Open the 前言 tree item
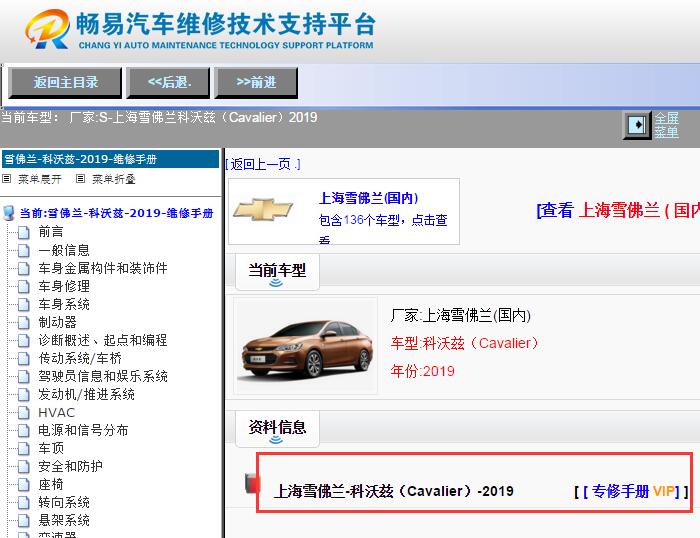The image size is (700, 538). click(x=51, y=232)
